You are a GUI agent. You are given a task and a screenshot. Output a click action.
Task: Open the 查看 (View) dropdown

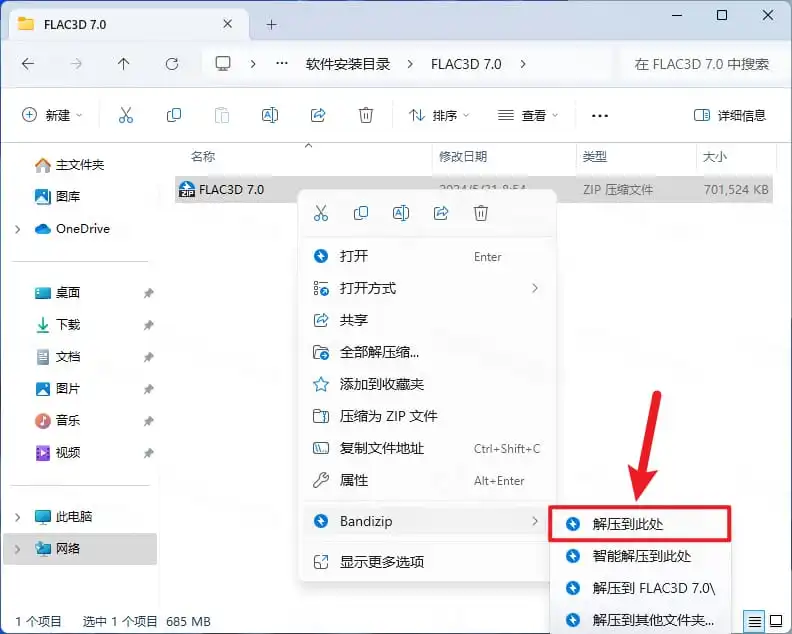point(528,115)
